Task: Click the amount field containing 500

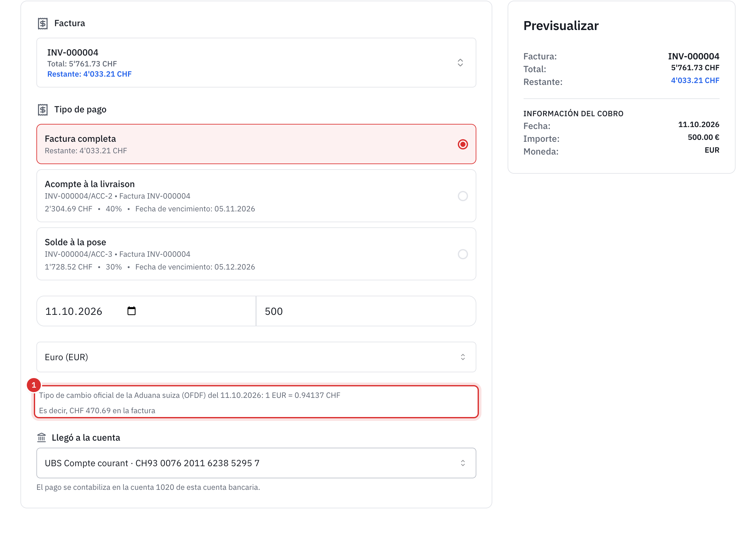Action: 366,311
